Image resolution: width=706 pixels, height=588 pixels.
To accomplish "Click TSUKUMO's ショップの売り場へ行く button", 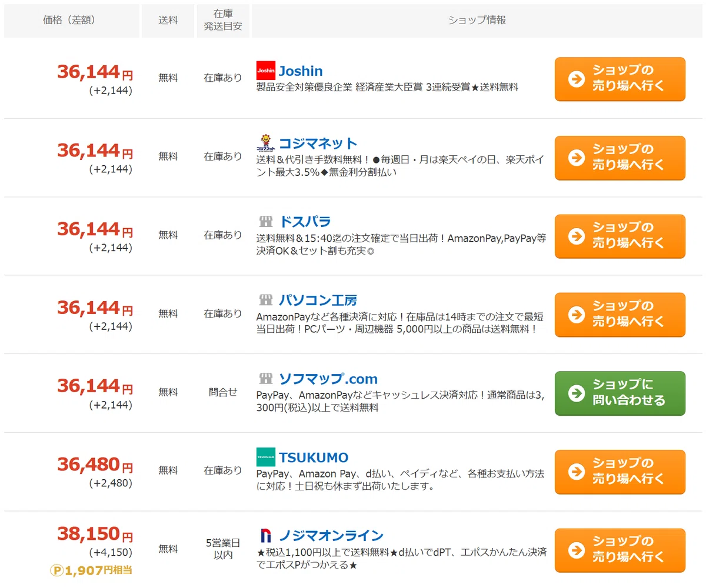I will [620, 472].
